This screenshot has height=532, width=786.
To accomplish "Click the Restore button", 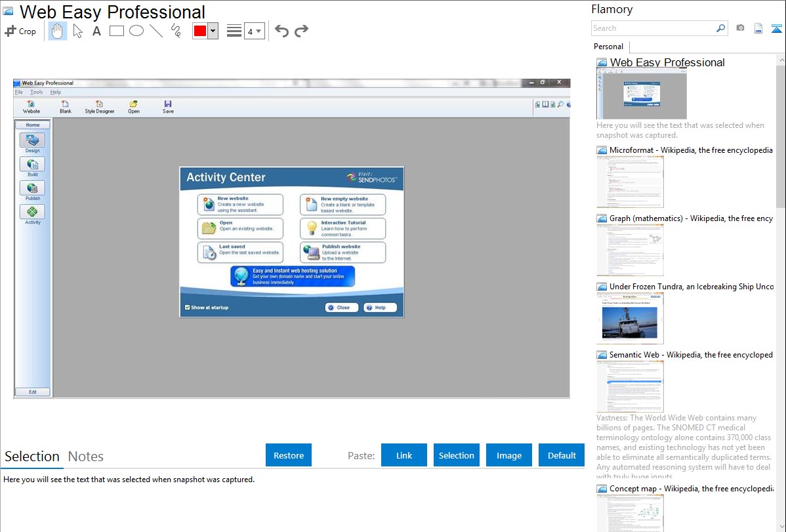I will (289, 455).
